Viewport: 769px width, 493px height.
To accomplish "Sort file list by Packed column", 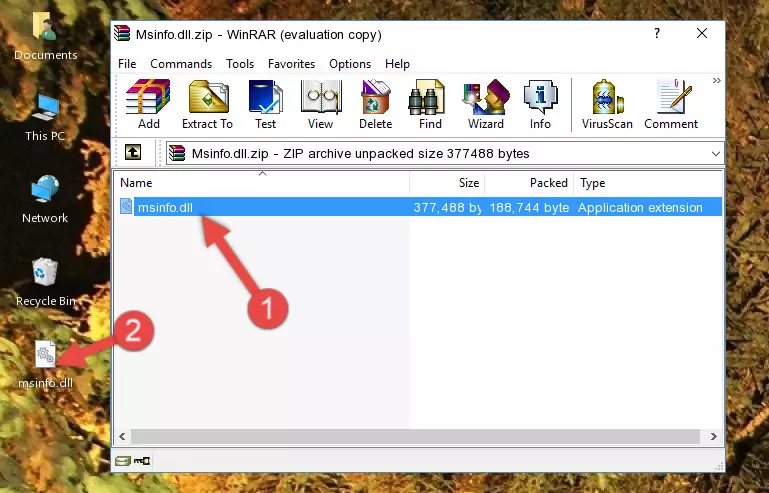I will coord(529,183).
